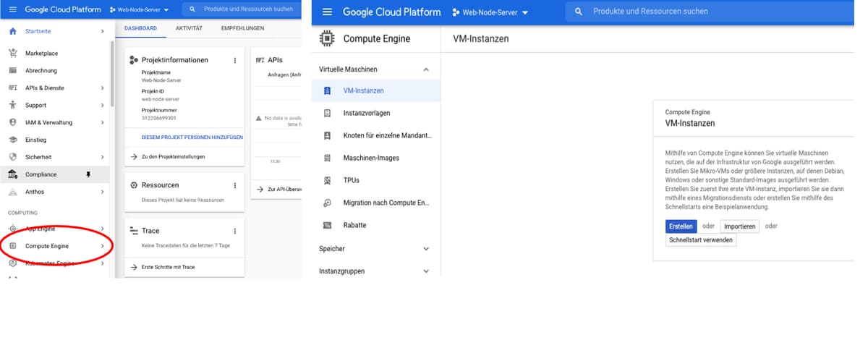Collapse the Virtuelle Maschinen section
Image resolution: width=868 pixels, height=348 pixels.
(x=425, y=69)
